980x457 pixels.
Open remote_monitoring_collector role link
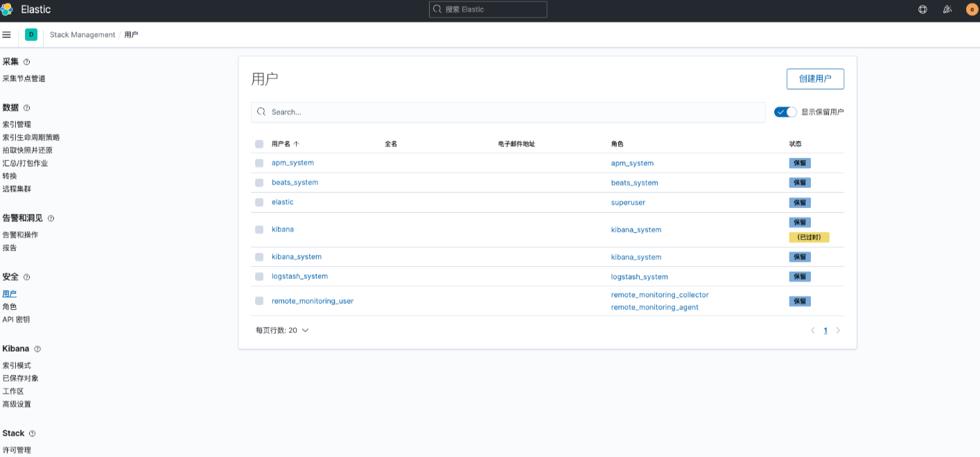(x=660, y=295)
